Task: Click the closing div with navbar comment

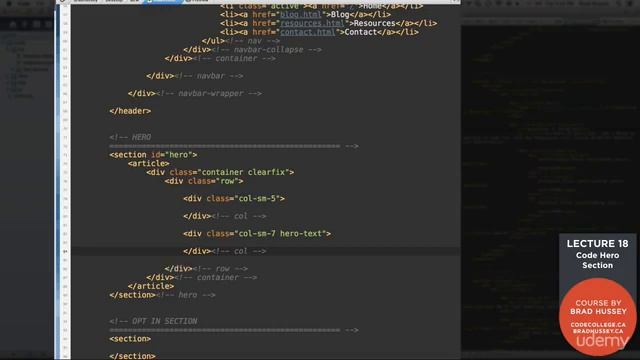Action: click(x=195, y=76)
